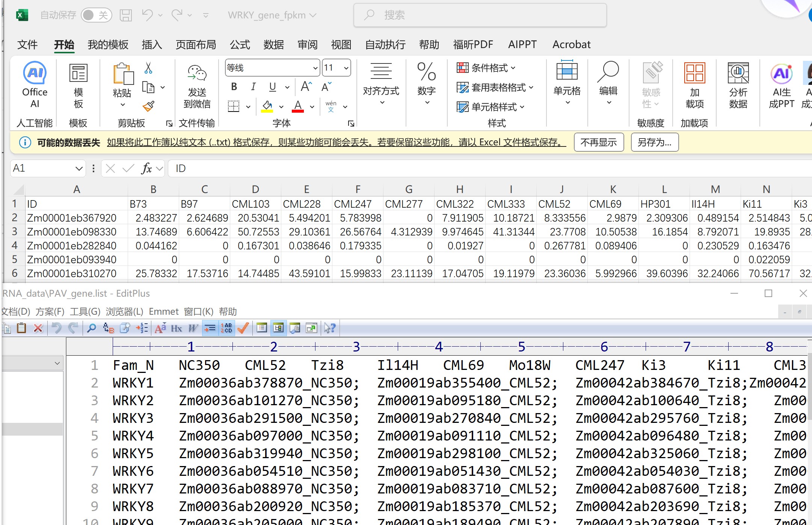Image resolution: width=812 pixels, height=525 pixels.
Task: Toggle bold formatting
Action: pos(234,87)
